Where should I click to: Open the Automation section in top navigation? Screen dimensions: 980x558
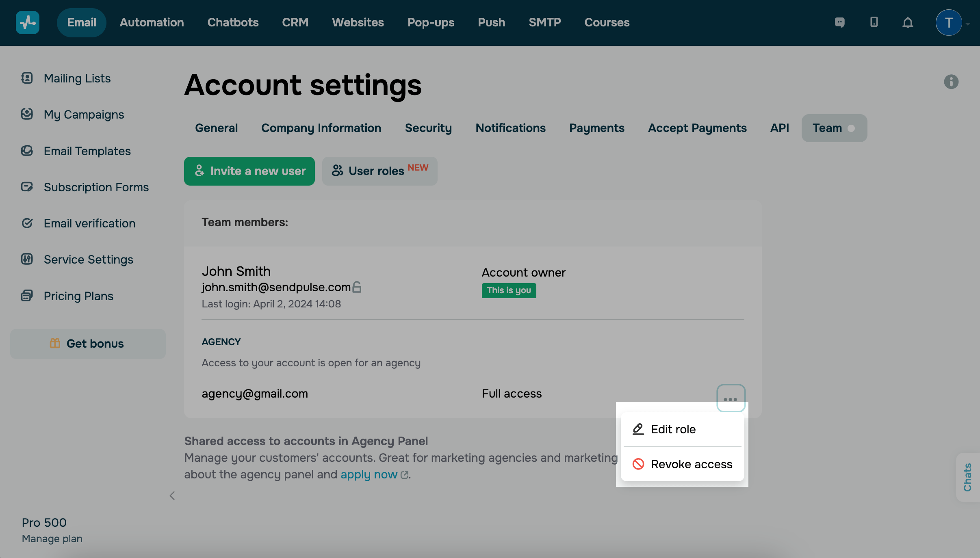152,23
